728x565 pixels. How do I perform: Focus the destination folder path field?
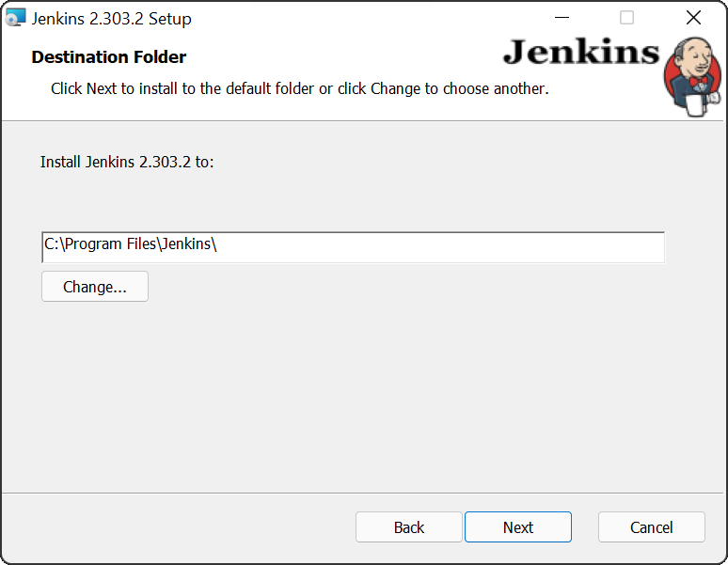pyautogui.click(x=353, y=247)
